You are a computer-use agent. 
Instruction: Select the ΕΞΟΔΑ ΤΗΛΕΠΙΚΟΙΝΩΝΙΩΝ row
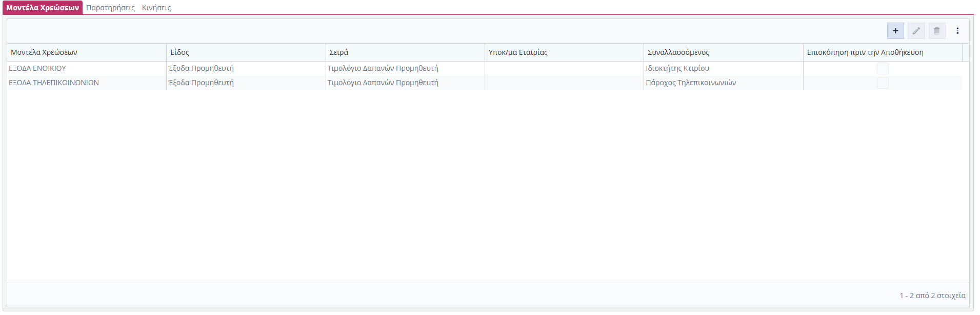[54, 83]
